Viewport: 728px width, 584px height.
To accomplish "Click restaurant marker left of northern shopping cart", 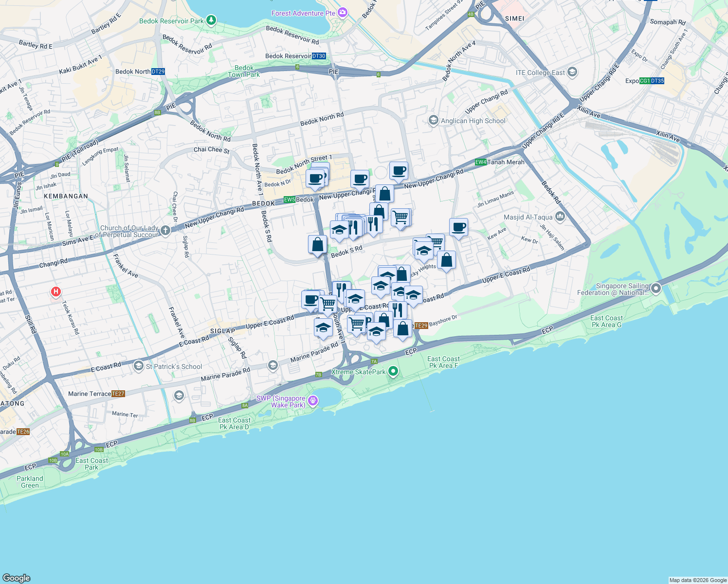I will (373, 224).
